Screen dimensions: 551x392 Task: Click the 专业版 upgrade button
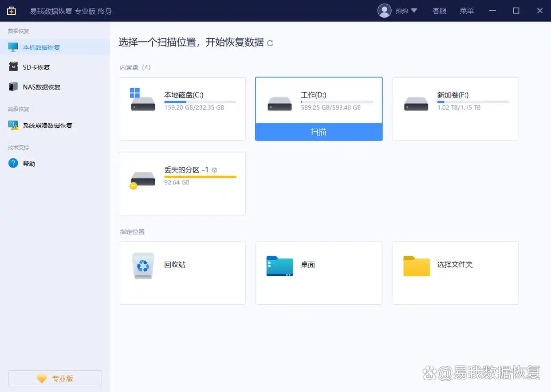coord(54,378)
